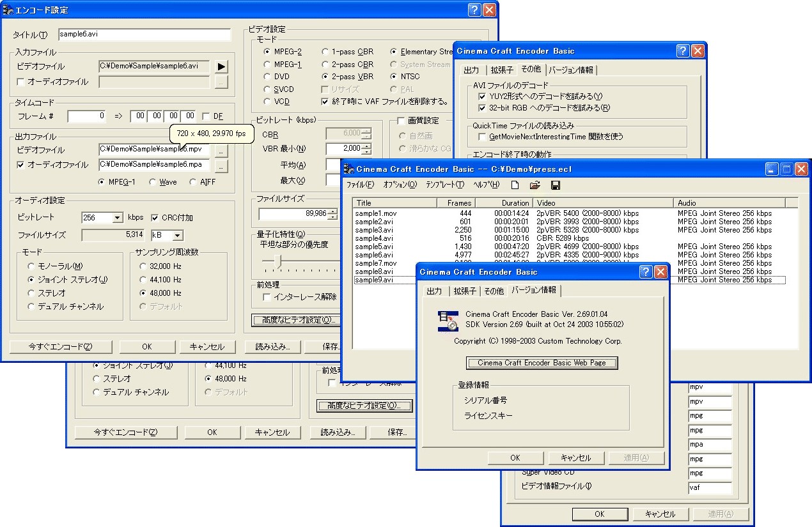
Task: Select the モノーラル mode radio
Action: pyautogui.click(x=31, y=266)
